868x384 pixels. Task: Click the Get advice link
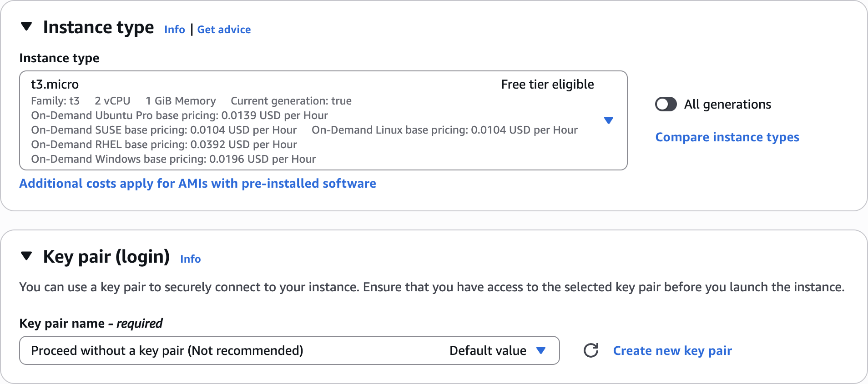click(x=224, y=30)
